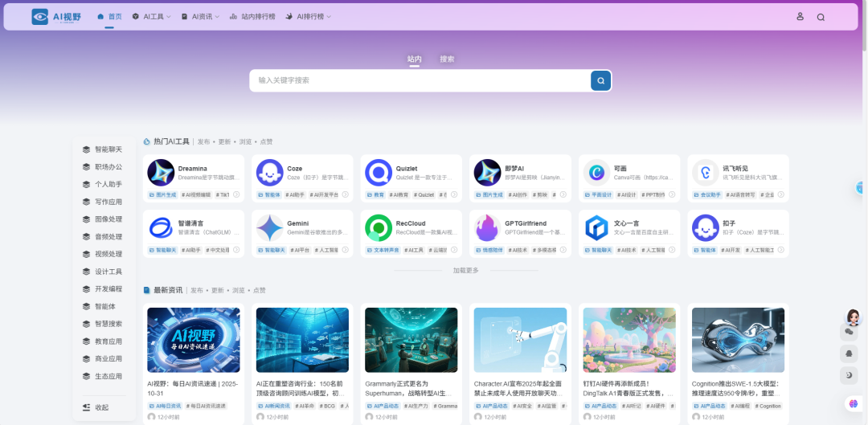Screen dimensions: 868x425
Task: Click the avatar assistant floating icon
Action: click(x=853, y=317)
